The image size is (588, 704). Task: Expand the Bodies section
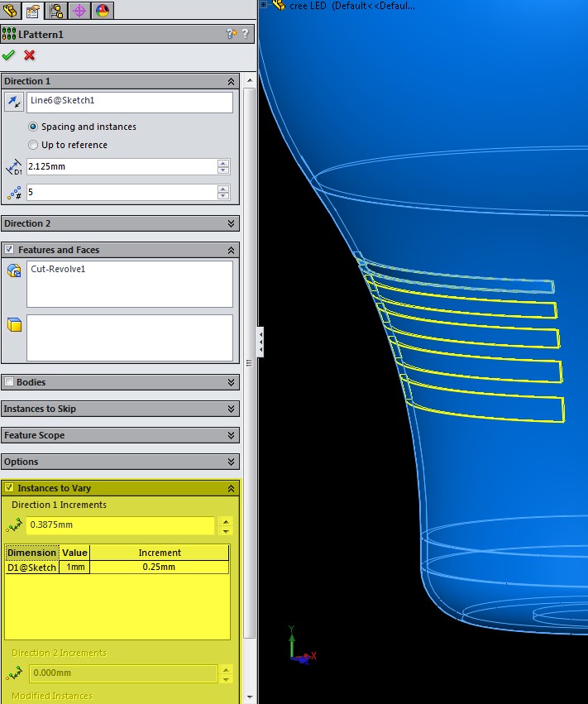point(231,382)
